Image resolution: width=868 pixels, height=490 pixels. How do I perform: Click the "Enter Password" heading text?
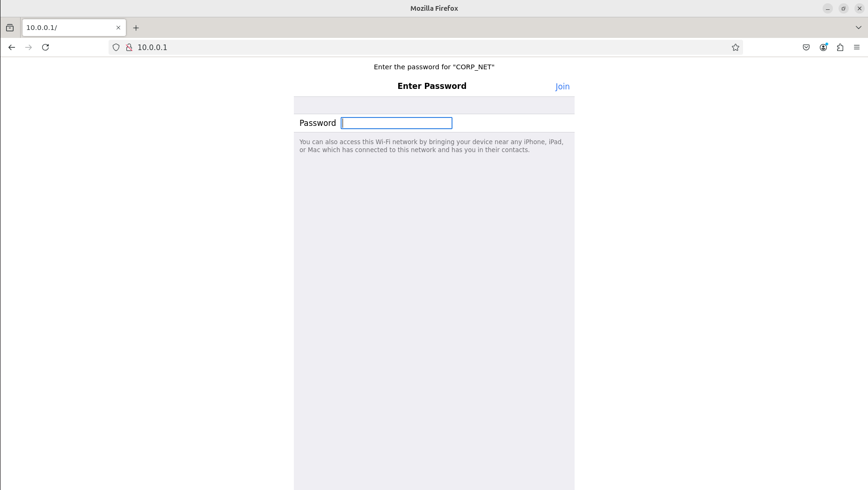pyautogui.click(x=432, y=86)
